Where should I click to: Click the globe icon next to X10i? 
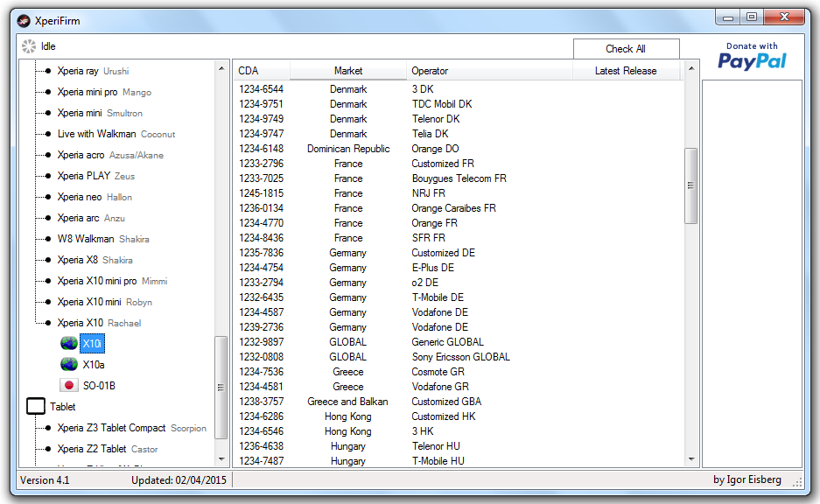click(x=69, y=344)
